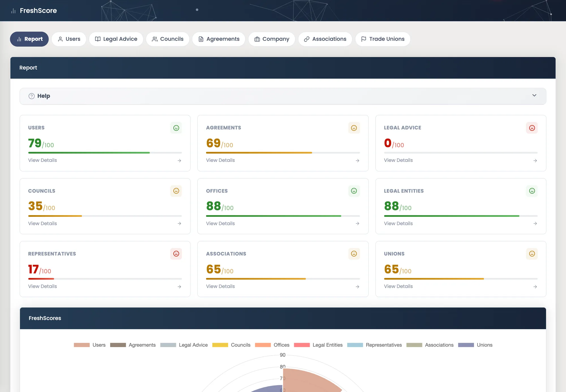Open the Users tab
Image resolution: width=566 pixels, height=392 pixels.
tap(69, 39)
